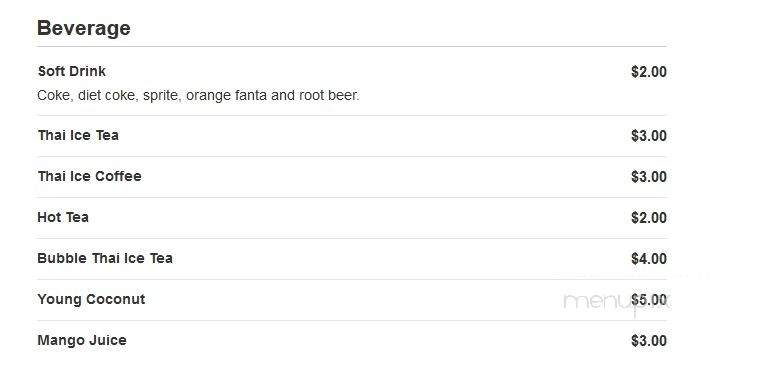Click root beer in the description
This screenshot has width=778, height=370.
point(329,95)
